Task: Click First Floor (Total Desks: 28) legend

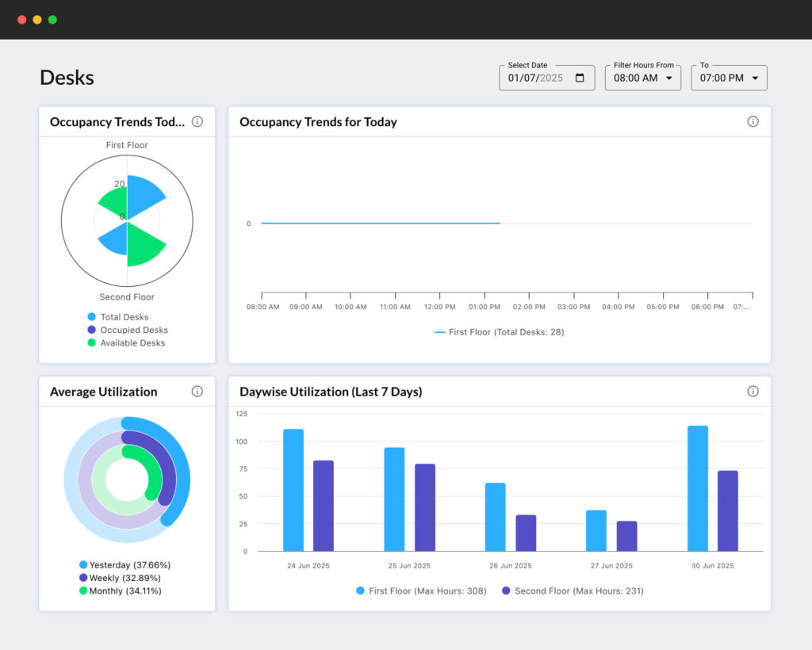Action: tap(500, 332)
